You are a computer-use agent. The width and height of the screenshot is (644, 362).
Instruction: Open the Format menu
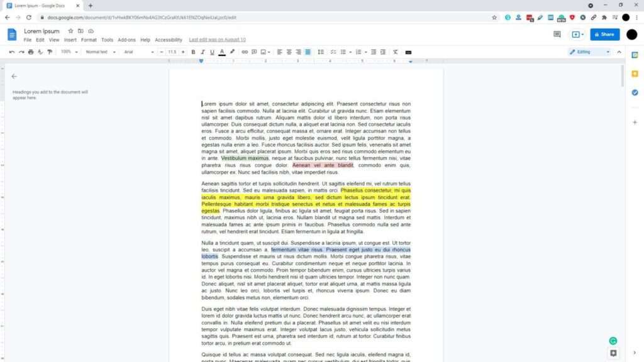(x=89, y=40)
